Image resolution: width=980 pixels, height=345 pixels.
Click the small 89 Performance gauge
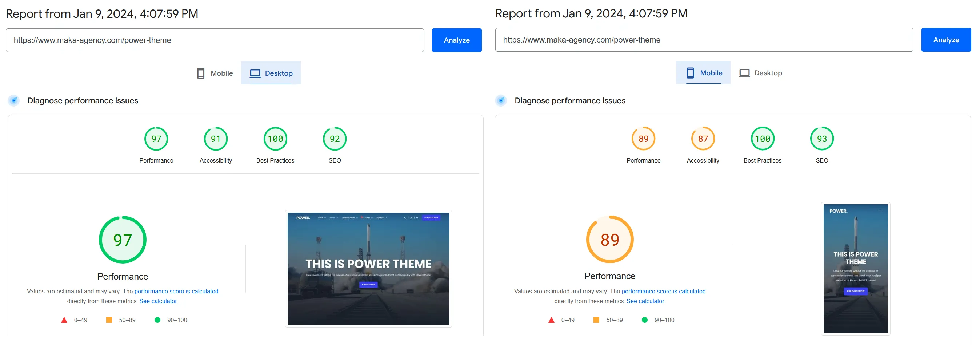click(643, 139)
